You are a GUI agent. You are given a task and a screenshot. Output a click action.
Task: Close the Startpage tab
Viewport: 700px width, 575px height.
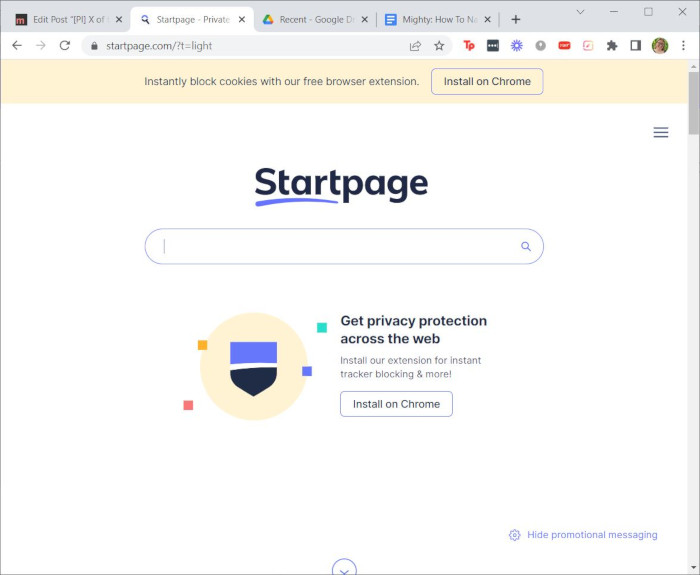tap(242, 19)
